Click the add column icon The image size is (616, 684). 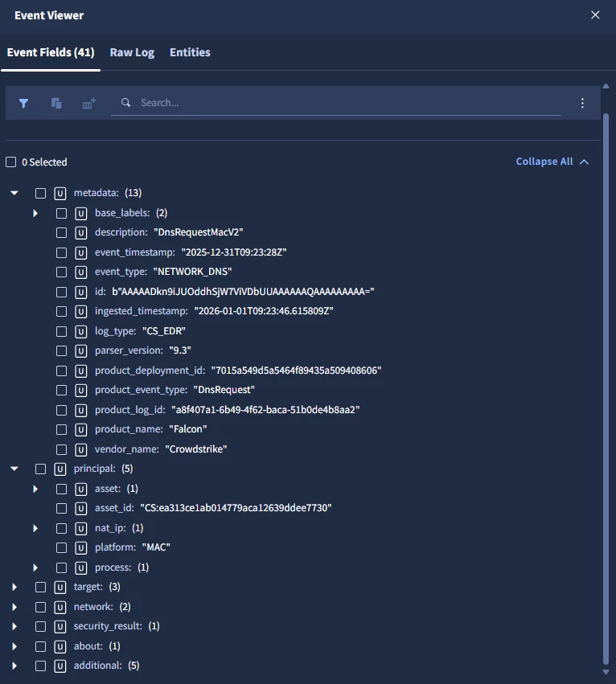tap(89, 104)
